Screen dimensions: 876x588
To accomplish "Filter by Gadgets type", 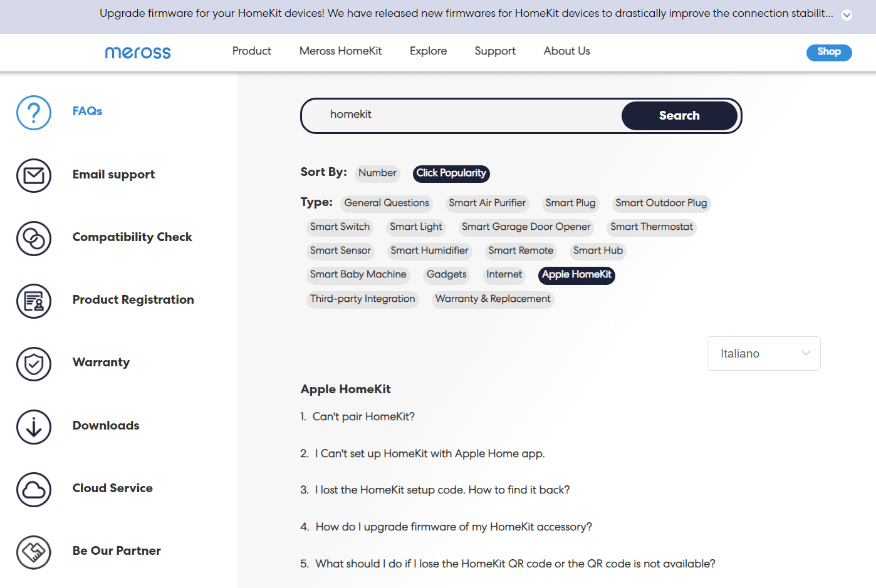I will tap(447, 275).
